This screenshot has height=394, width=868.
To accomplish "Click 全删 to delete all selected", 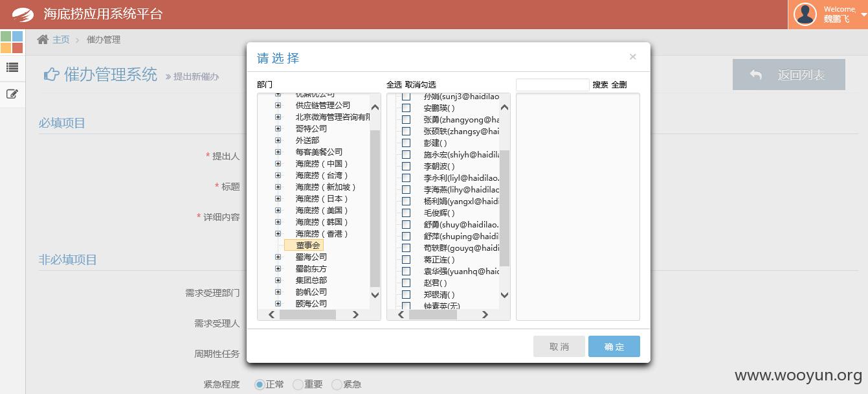I will (619, 84).
